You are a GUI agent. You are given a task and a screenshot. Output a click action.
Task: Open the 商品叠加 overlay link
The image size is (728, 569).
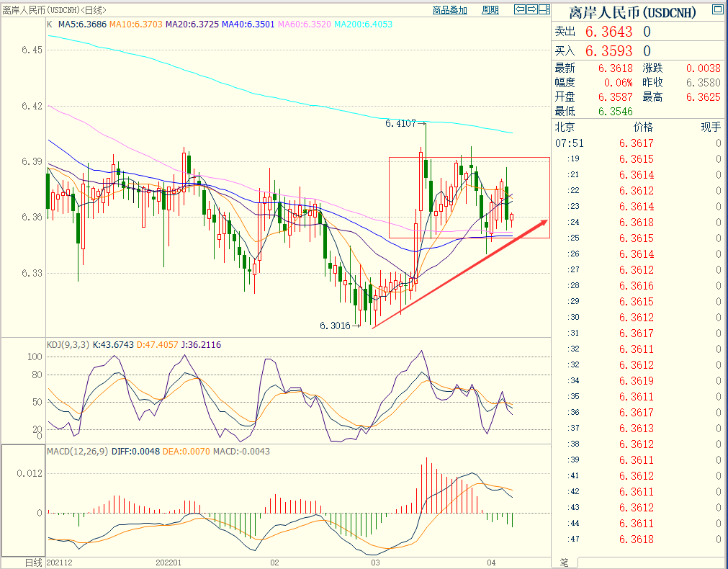tap(449, 10)
